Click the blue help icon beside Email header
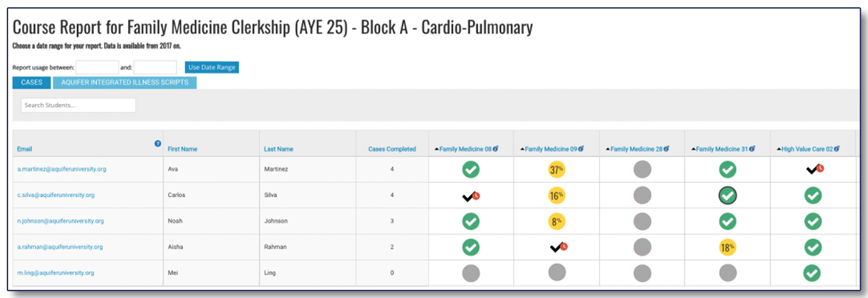 pyautogui.click(x=157, y=144)
